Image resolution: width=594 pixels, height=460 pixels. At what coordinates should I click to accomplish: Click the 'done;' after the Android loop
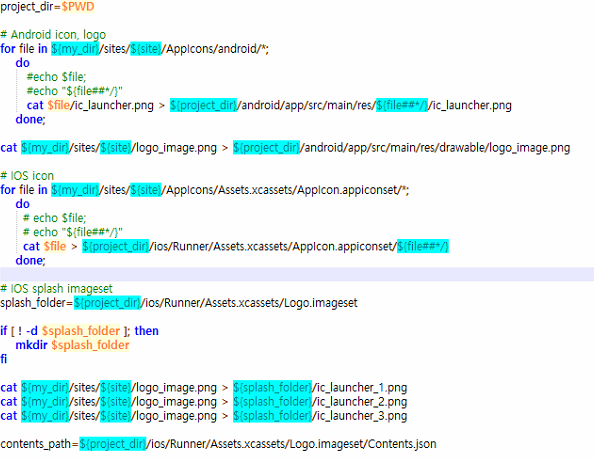(30, 119)
